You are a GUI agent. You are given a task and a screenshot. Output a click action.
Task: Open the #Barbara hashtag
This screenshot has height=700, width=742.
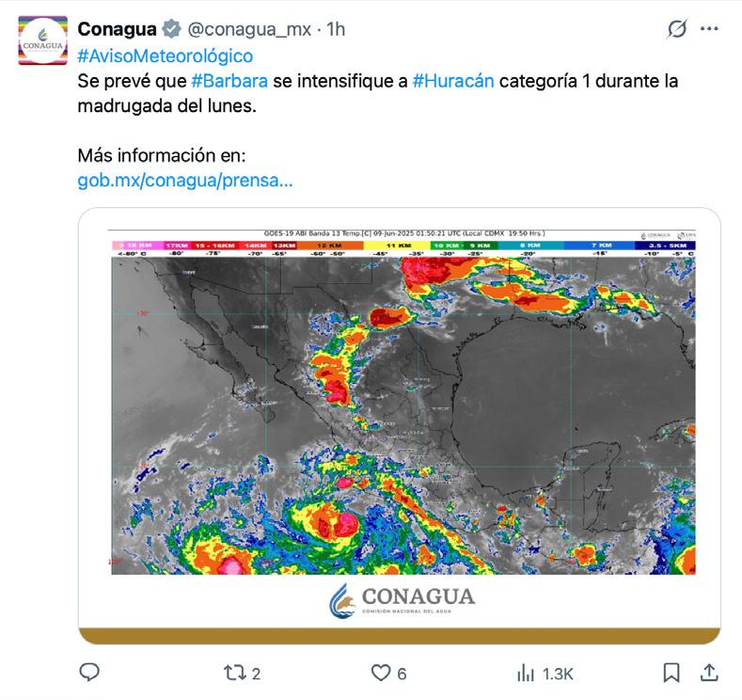pos(229,81)
